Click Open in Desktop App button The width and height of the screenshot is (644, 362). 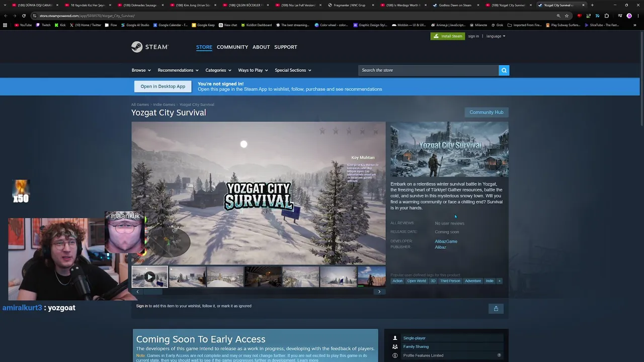click(x=163, y=86)
